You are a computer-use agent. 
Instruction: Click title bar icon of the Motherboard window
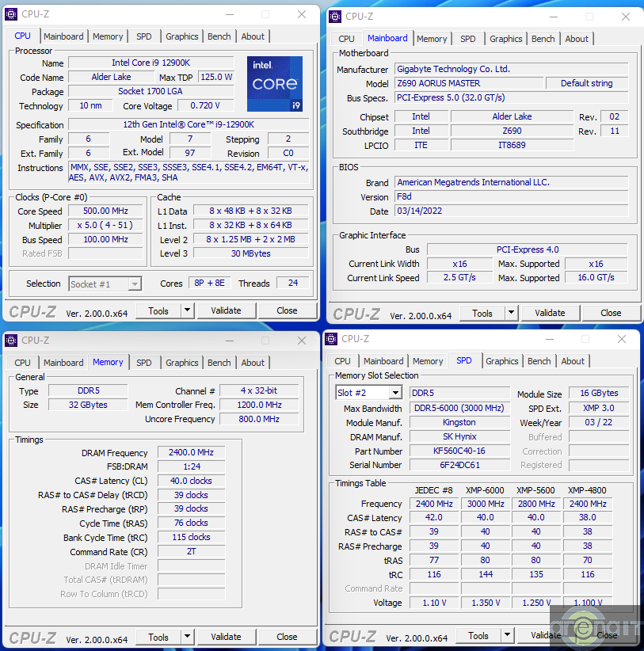[335, 16]
